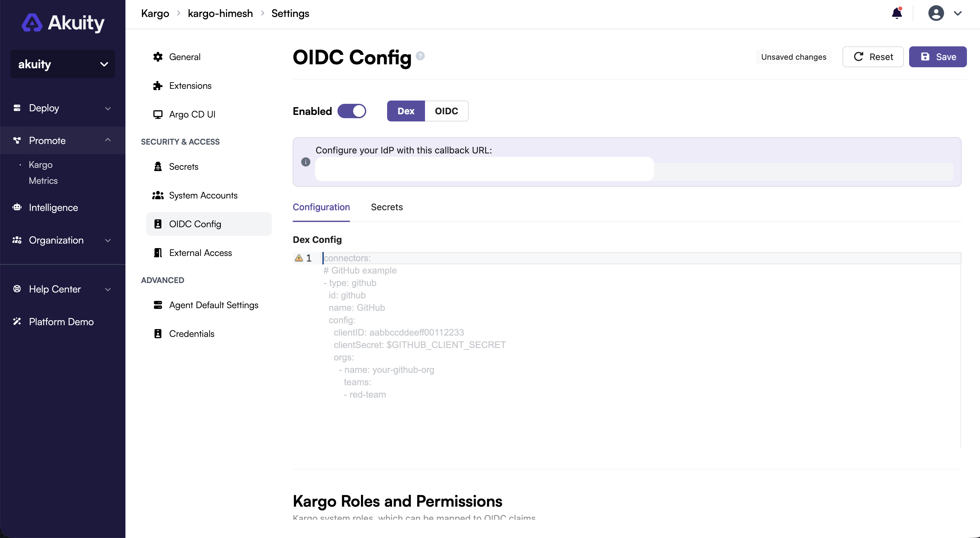Click the External Access door icon
The height and width of the screenshot is (538, 980).
pyautogui.click(x=157, y=253)
